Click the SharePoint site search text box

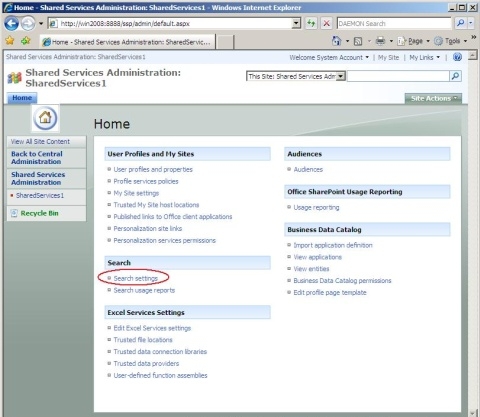pyautogui.click(x=398, y=76)
